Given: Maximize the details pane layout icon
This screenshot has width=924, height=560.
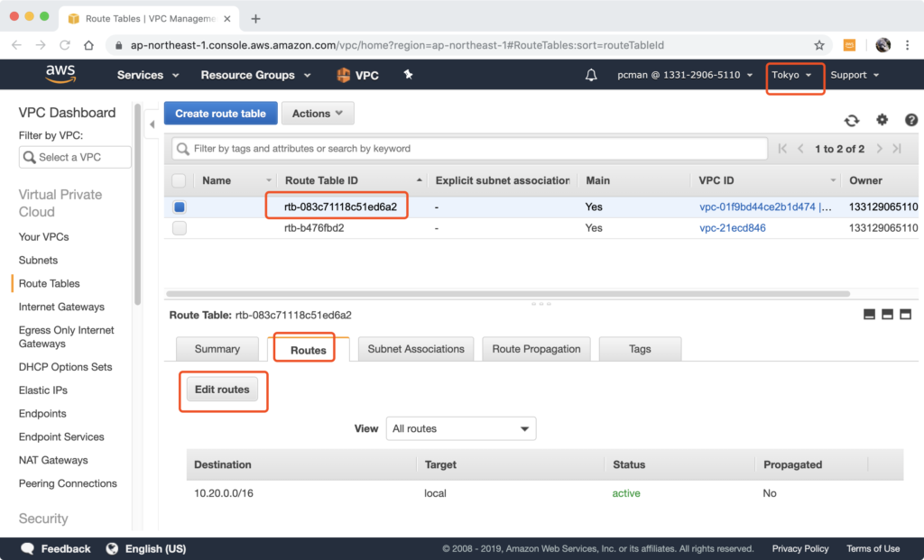Looking at the screenshot, I should (x=906, y=315).
